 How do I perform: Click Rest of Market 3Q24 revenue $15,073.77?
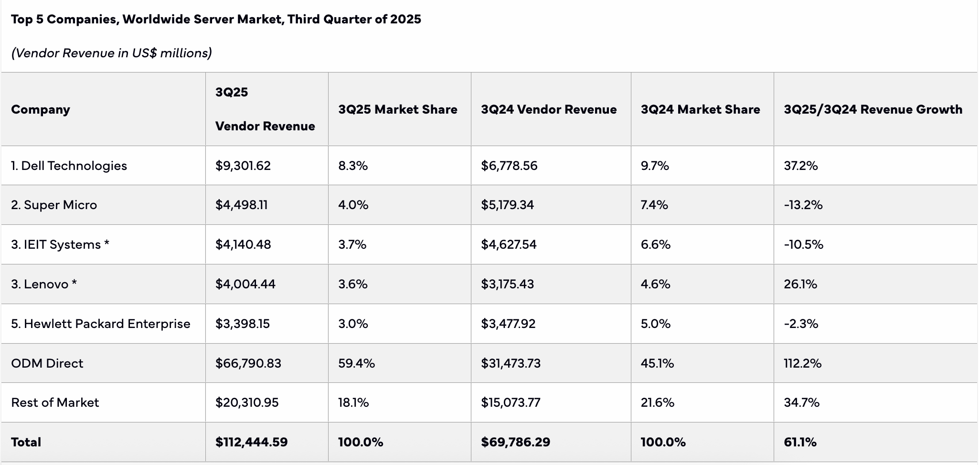point(511,402)
